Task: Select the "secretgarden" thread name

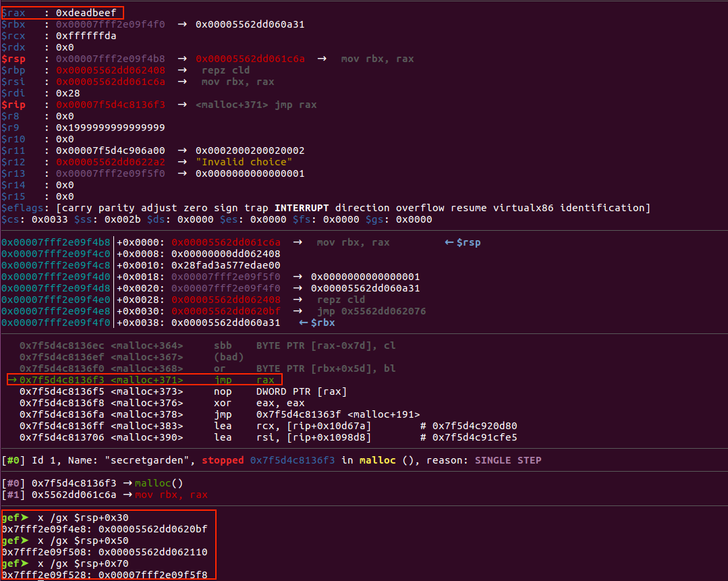Action: click(139, 460)
